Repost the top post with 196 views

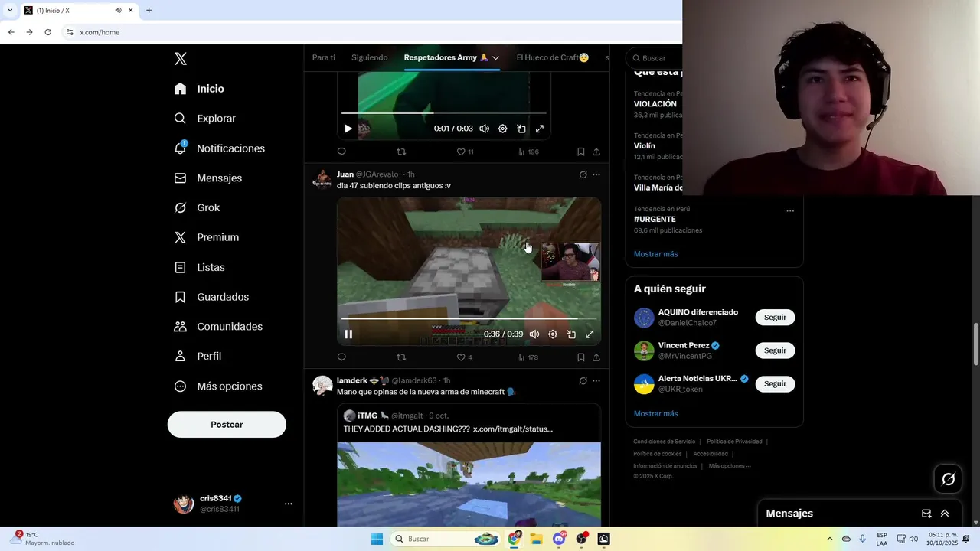point(401,152)
